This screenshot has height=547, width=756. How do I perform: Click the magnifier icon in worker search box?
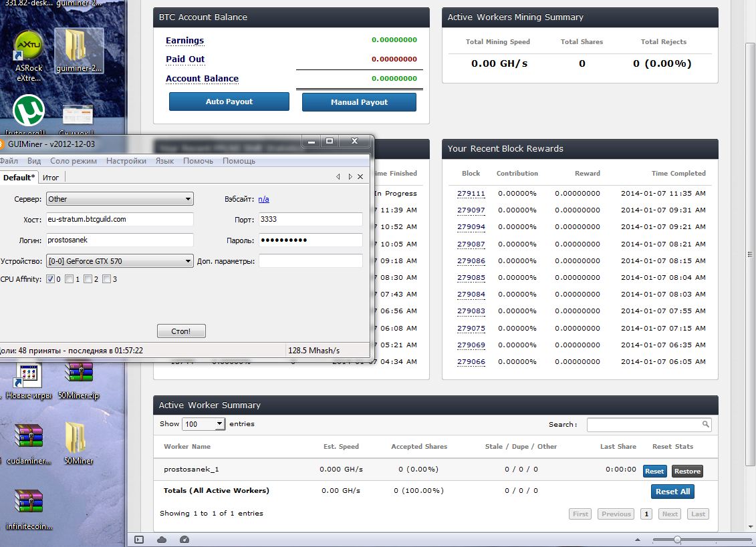[x=705, y=424]
